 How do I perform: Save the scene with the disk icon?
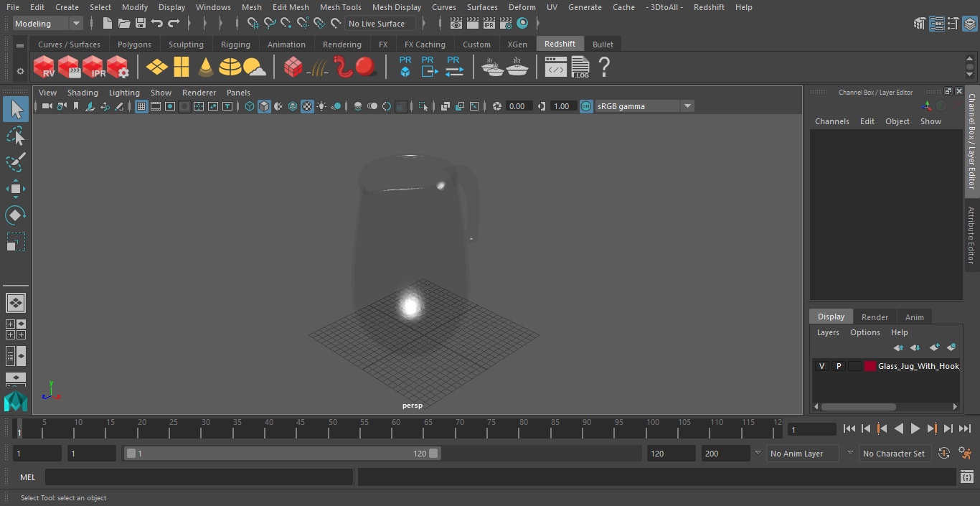point(141,24)
